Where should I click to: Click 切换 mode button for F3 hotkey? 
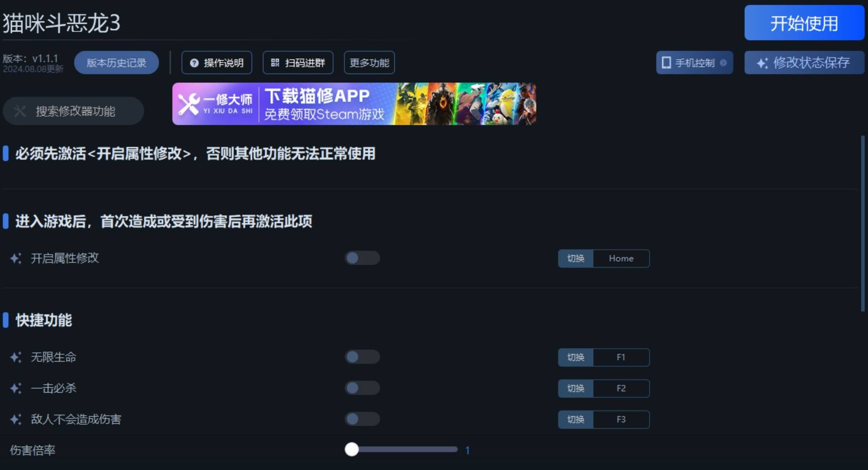click(576, 420)
